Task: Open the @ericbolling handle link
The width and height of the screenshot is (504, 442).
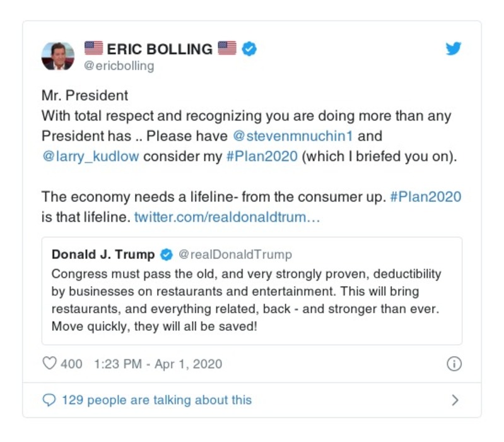Action: tap(119, 66)
